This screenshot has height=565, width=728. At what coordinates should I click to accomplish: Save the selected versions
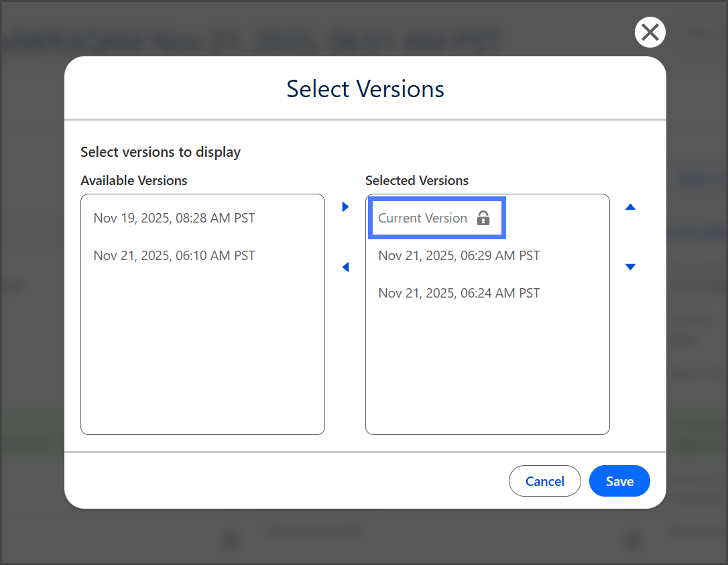coord(619,481)
